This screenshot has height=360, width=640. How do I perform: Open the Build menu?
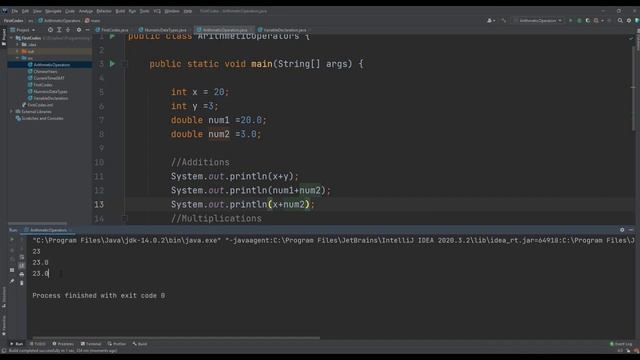tap(120, 11)
